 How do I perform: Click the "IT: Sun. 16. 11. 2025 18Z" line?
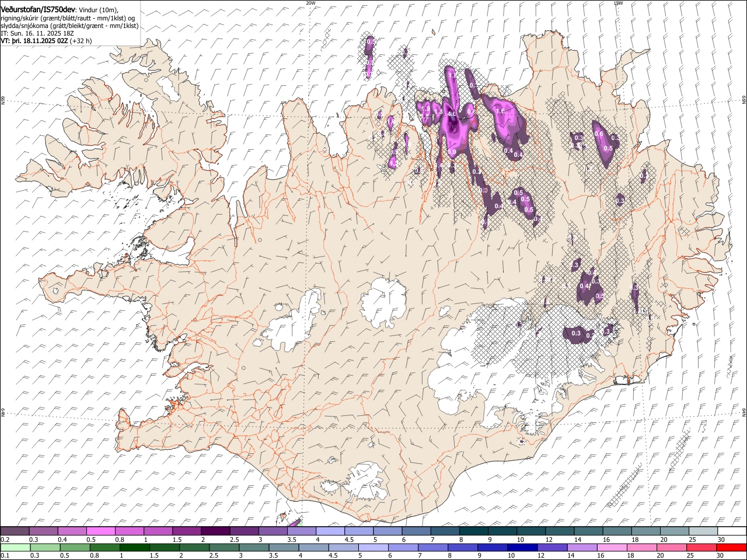37,33
